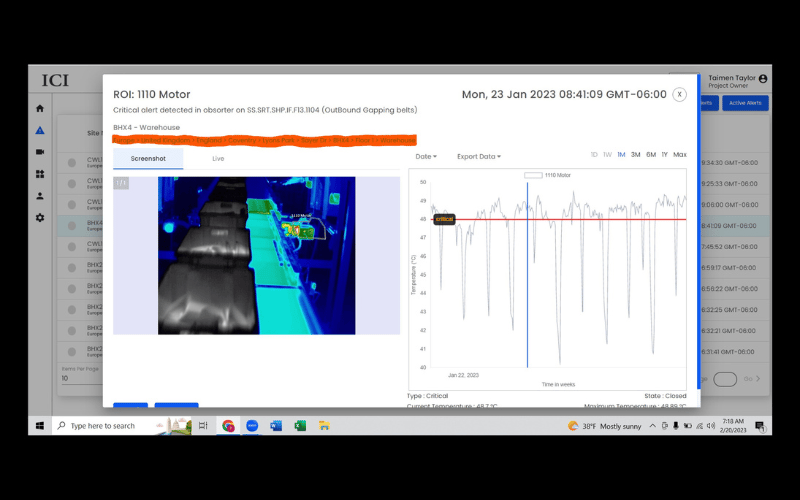Switch to the Live tab
Viewport: 800px width, 500px height.
pos(218,159)
